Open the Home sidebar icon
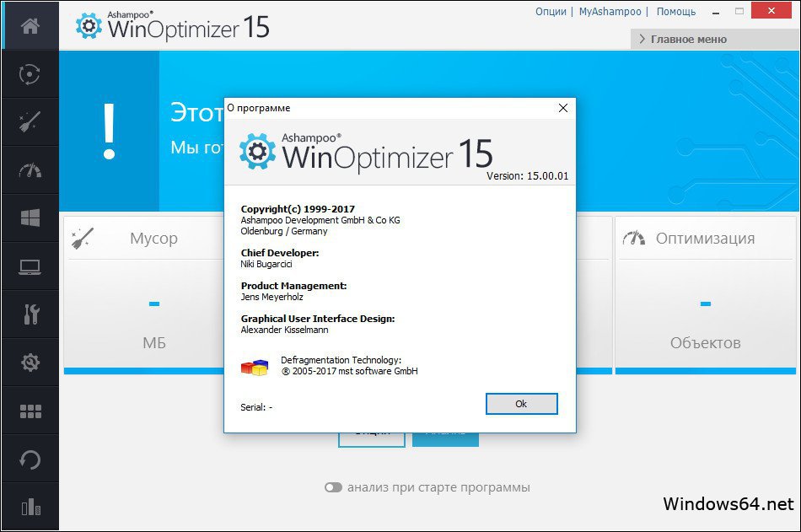 pyautogui.click(x=30, y=25)
